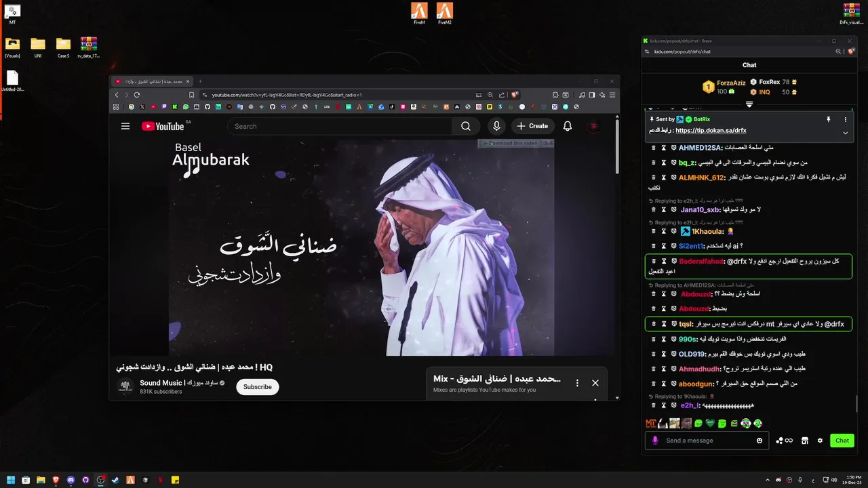Viewport: 868px width, 488px height.
Task: Insert the MT emote in chat
Action: click(651, 424)
